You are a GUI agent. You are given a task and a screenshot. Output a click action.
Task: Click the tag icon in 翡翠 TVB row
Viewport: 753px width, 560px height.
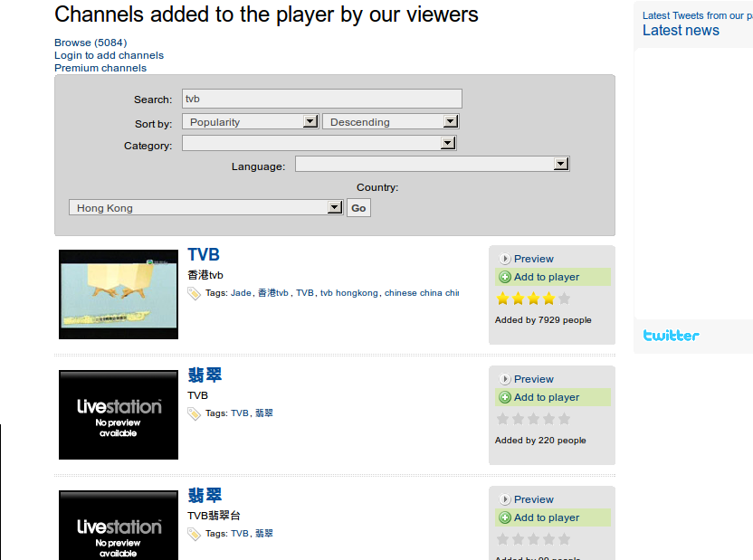194,413
